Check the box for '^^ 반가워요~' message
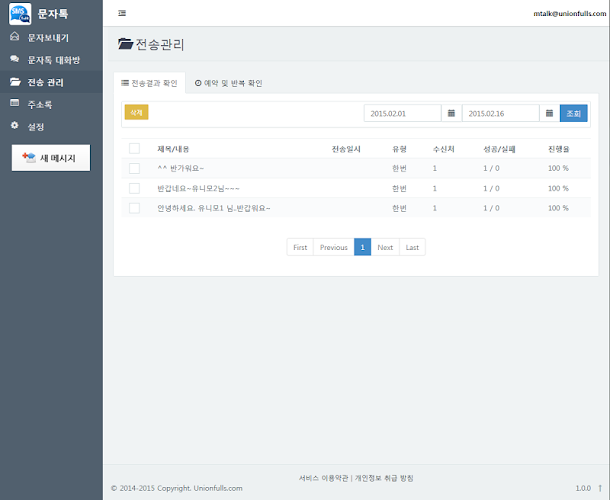 (x=134, y=168)
